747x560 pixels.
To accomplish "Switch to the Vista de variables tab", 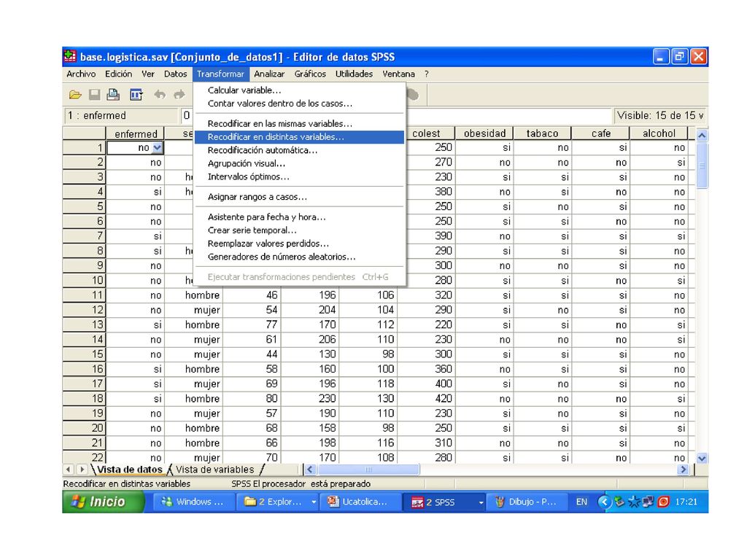I will (x=215, y=470).
